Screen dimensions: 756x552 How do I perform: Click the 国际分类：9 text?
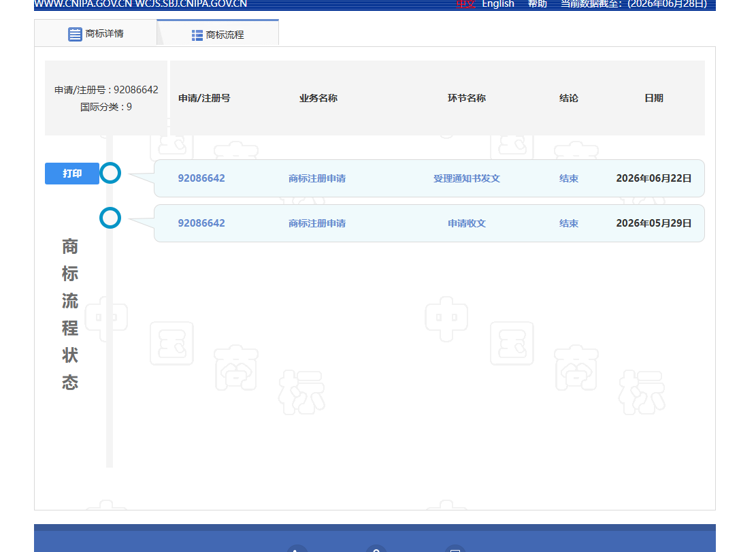coord(106,107)
